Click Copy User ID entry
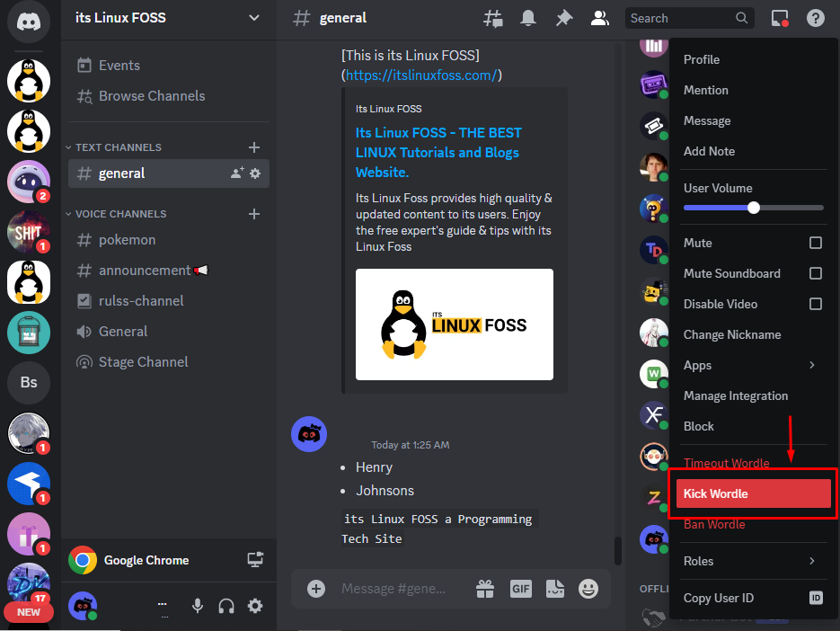 point(753,598)
